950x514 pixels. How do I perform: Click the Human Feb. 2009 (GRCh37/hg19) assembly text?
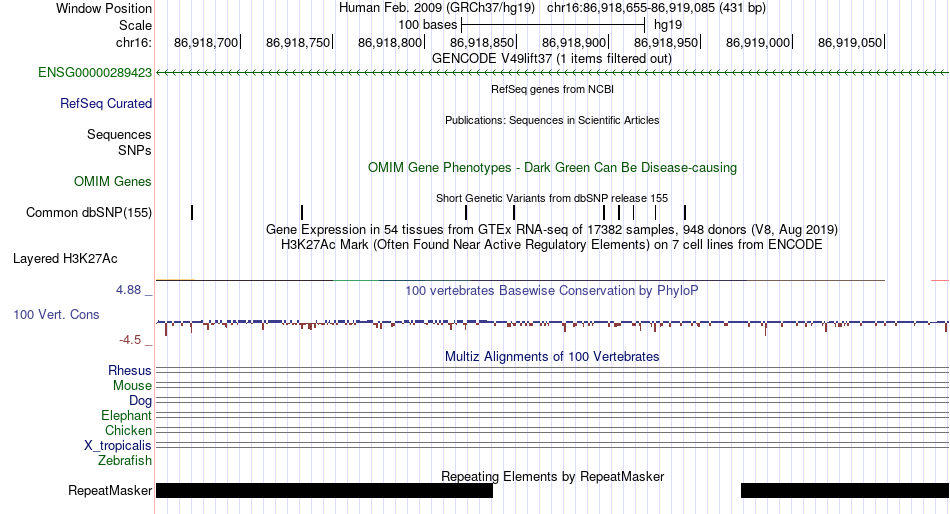(437, 8)
